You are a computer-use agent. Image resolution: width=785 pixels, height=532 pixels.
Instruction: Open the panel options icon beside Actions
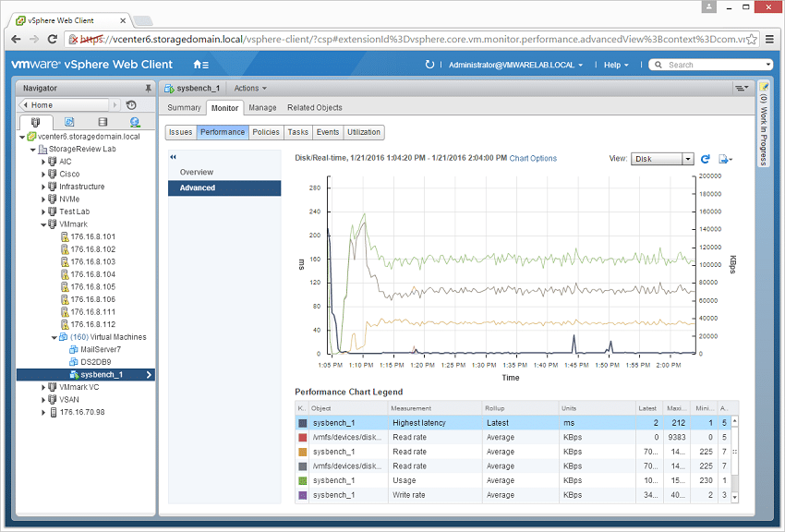pyautogui.click(x=742, y=88)
